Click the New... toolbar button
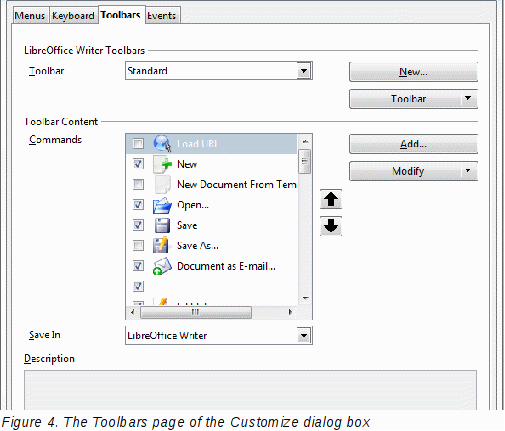Screen dimensions: 505x431 [413, 72]
